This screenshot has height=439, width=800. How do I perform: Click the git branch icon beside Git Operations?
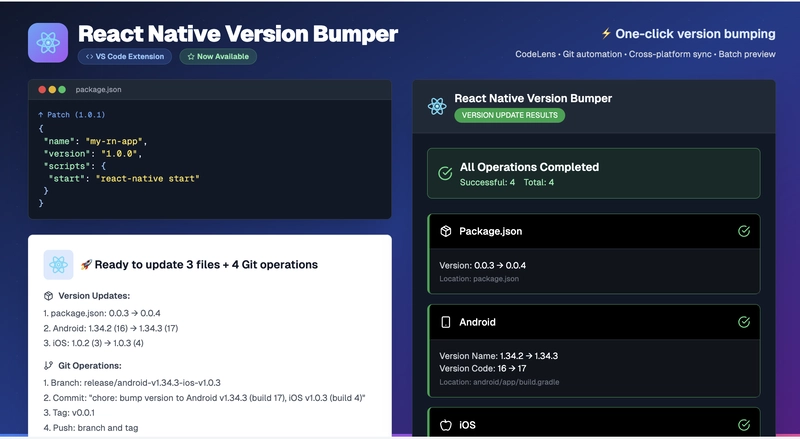(48, 365)
